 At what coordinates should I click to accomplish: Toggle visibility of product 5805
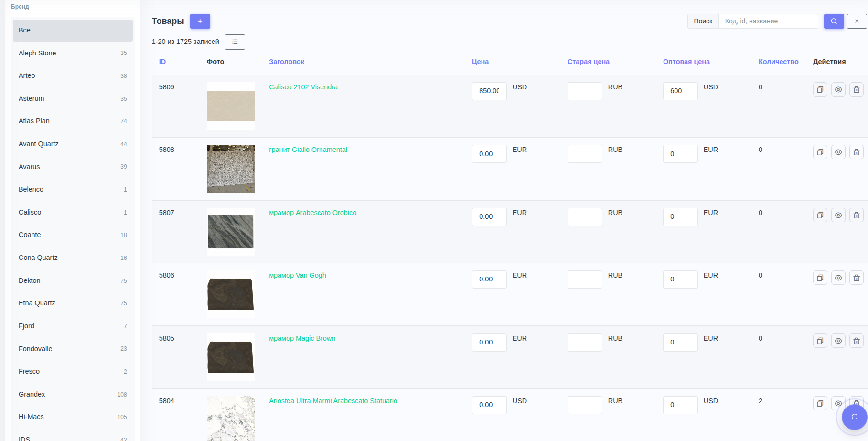point(838,341)
